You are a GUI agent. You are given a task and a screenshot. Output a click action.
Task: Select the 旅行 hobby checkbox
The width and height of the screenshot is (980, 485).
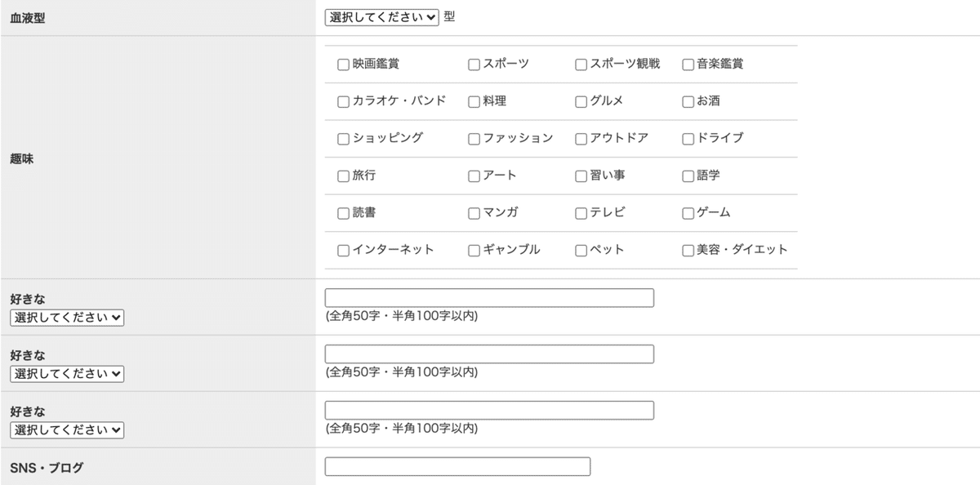(x=344, y=176)
